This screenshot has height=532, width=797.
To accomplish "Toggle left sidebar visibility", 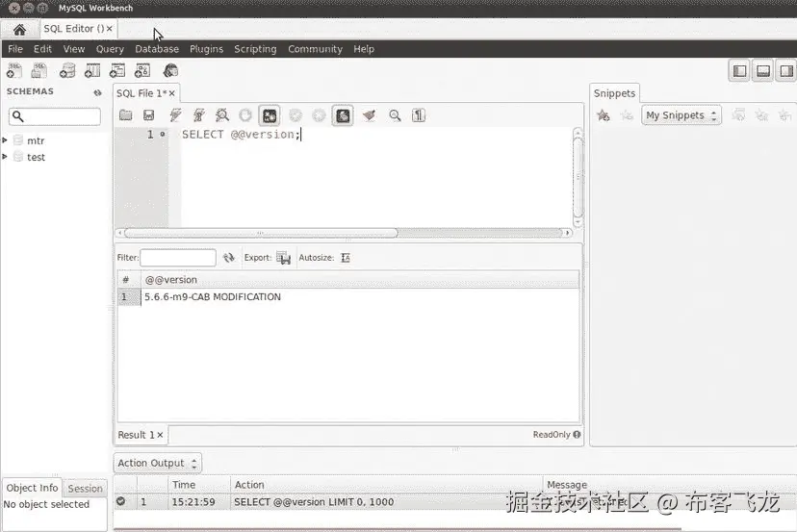I will coord(739,70).
